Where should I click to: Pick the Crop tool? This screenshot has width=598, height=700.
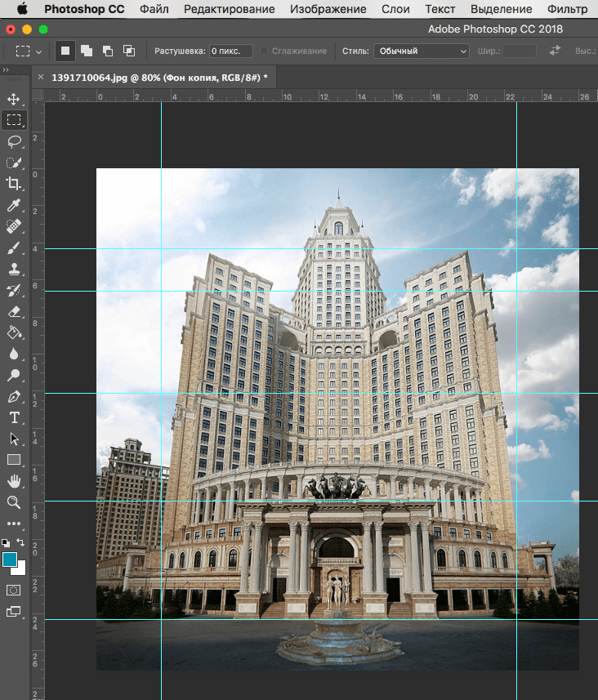click(x=14, y=184)
